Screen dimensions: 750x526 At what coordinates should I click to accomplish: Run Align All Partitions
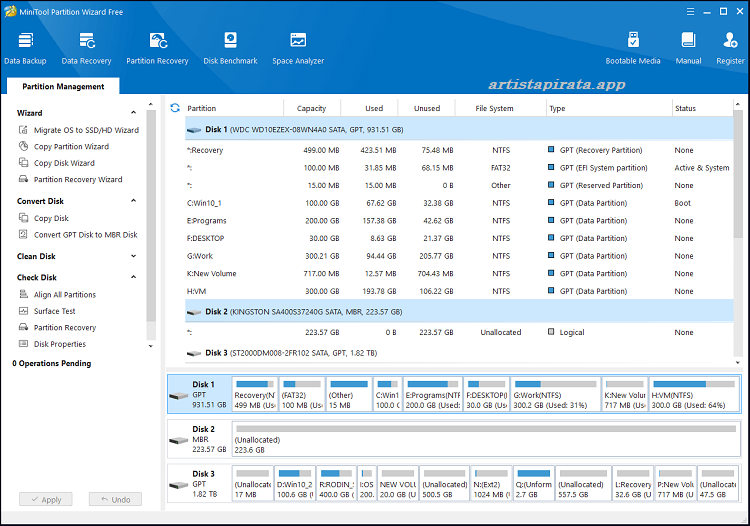tap(57, 295)
